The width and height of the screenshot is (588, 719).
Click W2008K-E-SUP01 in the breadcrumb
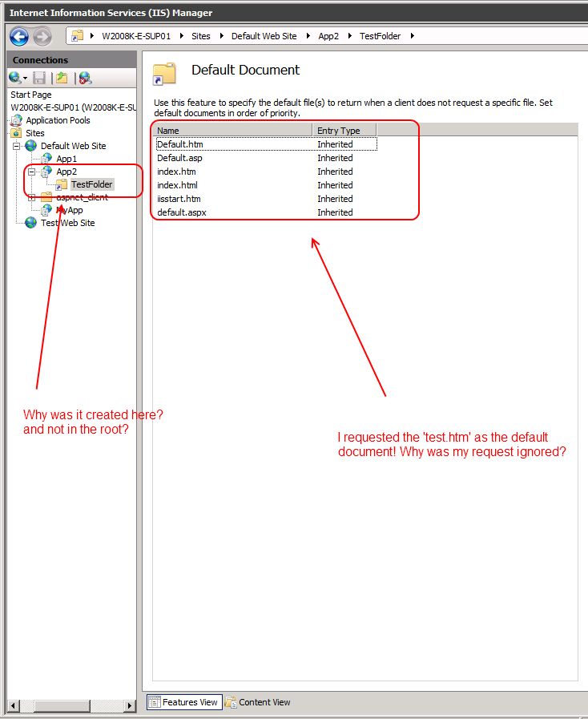coord(136,36)
